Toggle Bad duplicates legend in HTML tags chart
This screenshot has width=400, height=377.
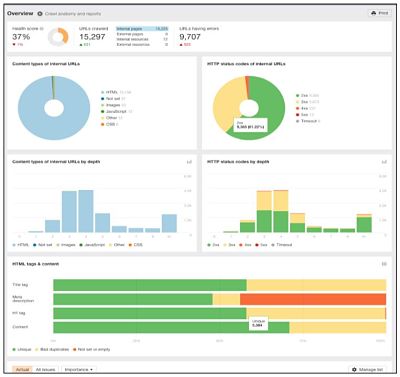52,349
